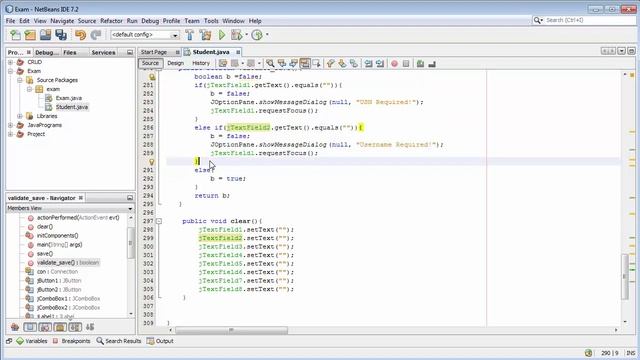Switch to Design view button
This screenshot has width=640, height=360.
176,63
